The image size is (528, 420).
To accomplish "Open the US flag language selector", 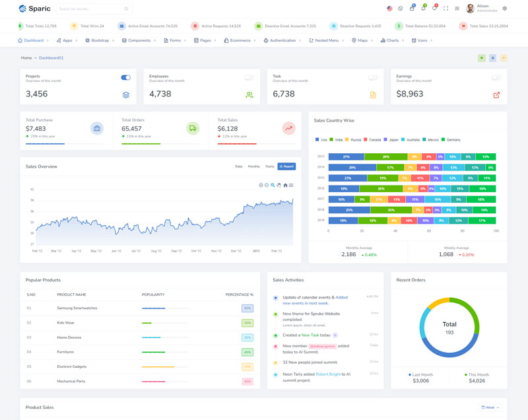I will 389,9.
